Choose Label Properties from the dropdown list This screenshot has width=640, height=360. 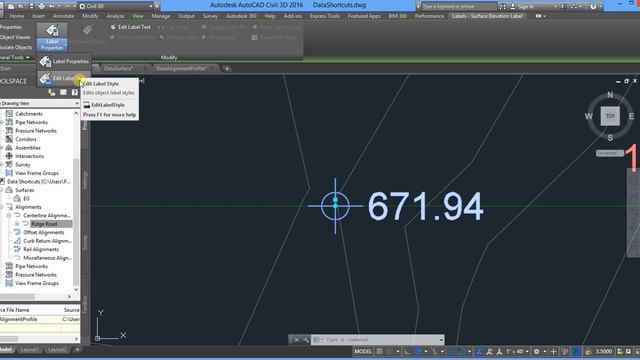(x=64, y=61)
